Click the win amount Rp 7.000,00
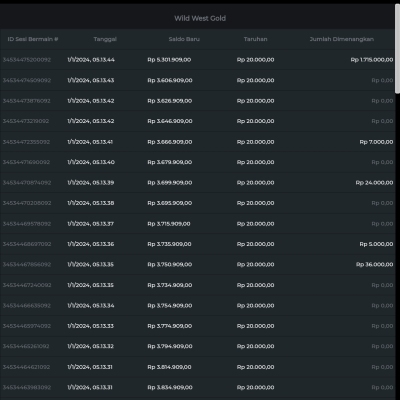Image resolution: width=400 pixels, height=400 pixels. (376, 142)
